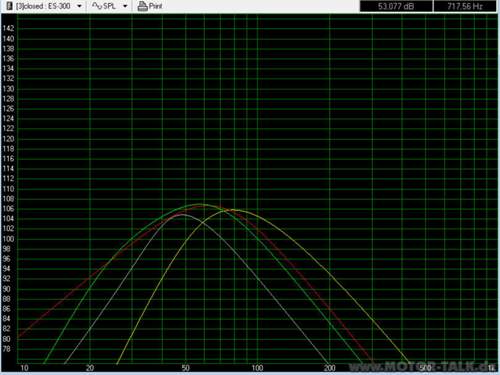Click the 78 dB label at the axis bottom

7,349
